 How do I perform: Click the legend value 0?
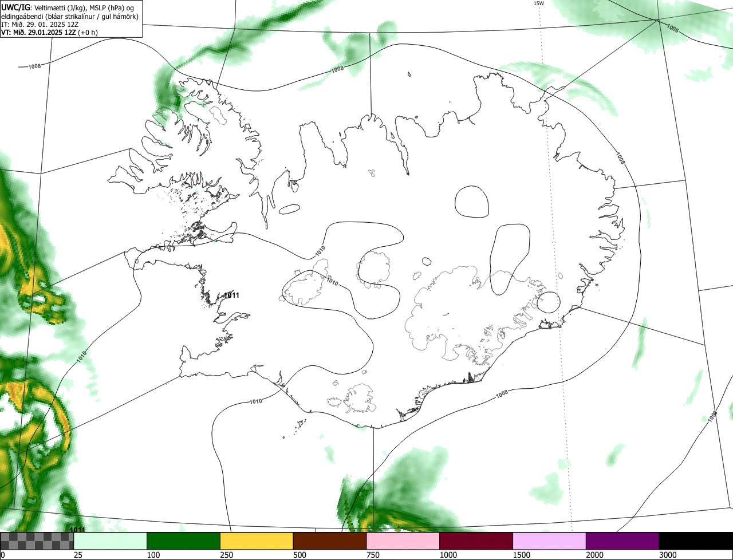[x=3, y=555]
